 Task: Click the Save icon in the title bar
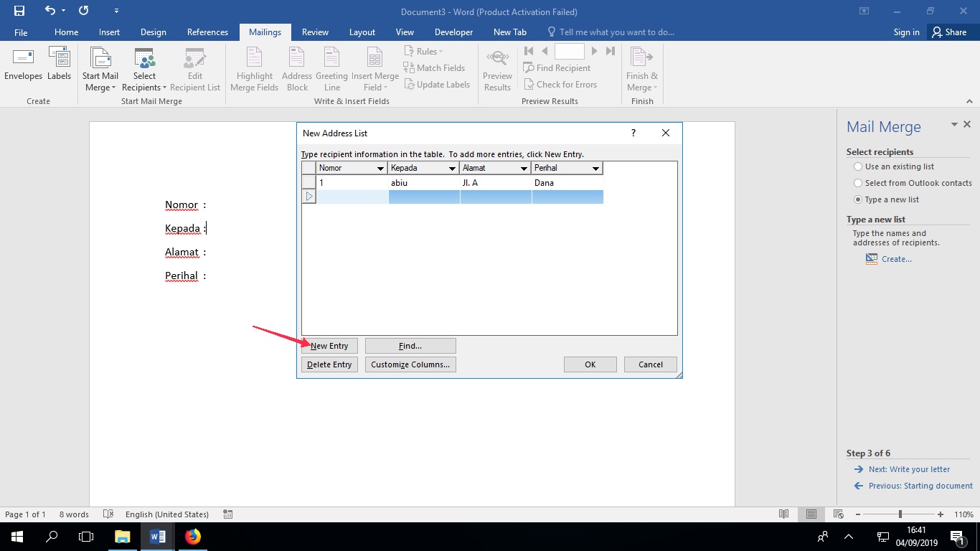(19, 11)
